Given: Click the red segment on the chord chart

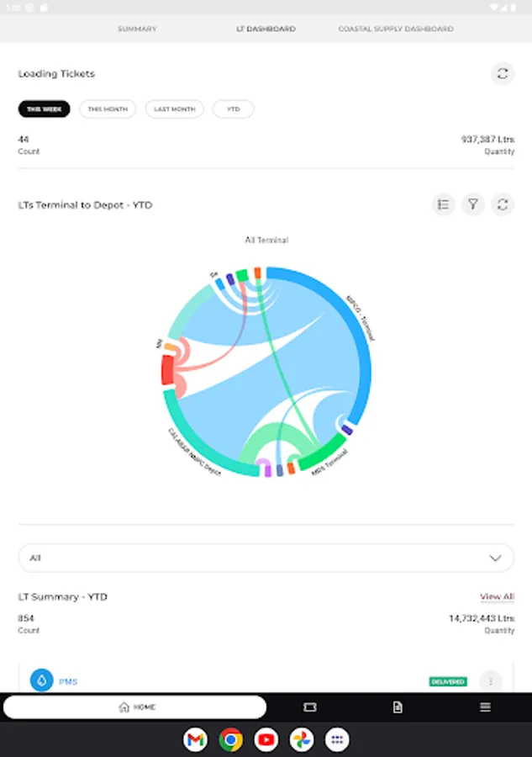Looking at the screenshot, I should (167, 371).
